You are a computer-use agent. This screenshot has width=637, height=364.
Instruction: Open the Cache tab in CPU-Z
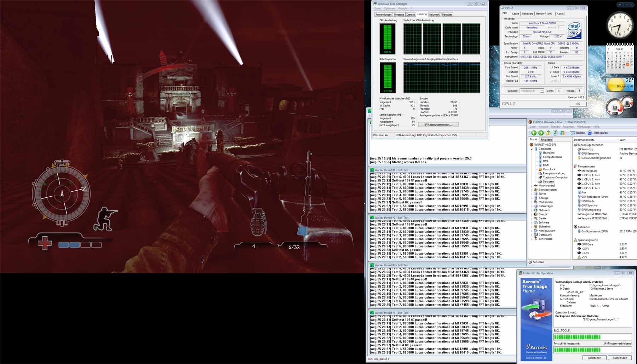[x=515, y=14]
